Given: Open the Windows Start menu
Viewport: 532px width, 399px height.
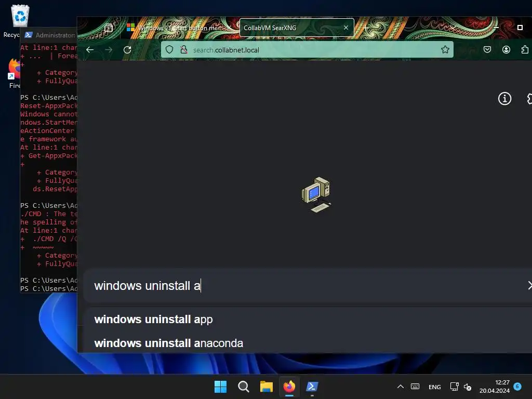Looking at the screenshot, I should point(220,387).
